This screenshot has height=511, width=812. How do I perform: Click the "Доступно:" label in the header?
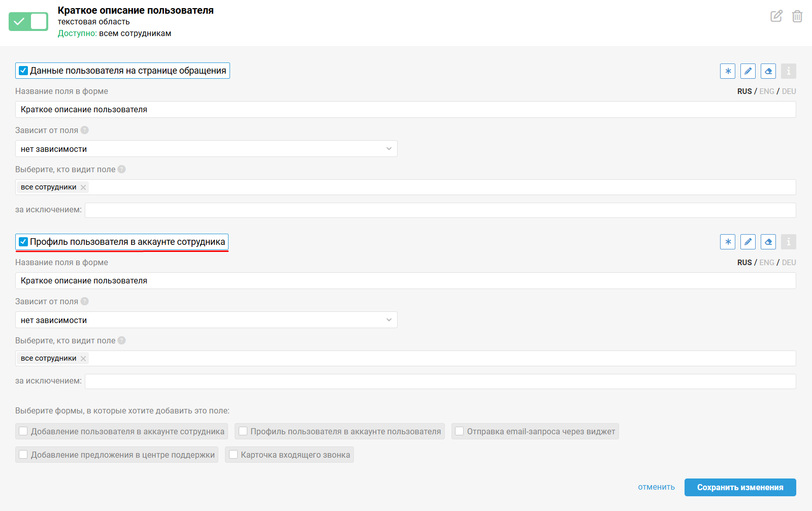point(77,34)
